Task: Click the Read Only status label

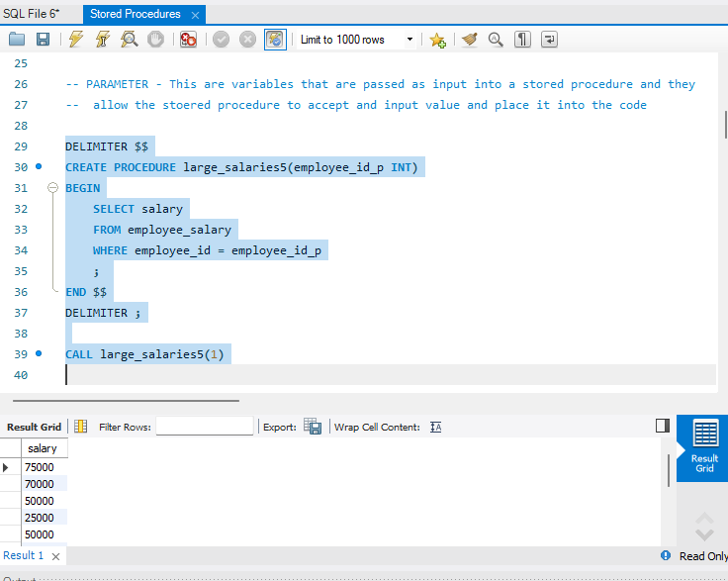Action: point(703,556)
